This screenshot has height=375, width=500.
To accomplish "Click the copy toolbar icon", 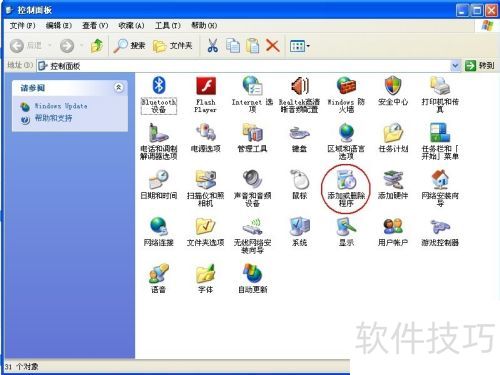I will click(x=233, y=46).
